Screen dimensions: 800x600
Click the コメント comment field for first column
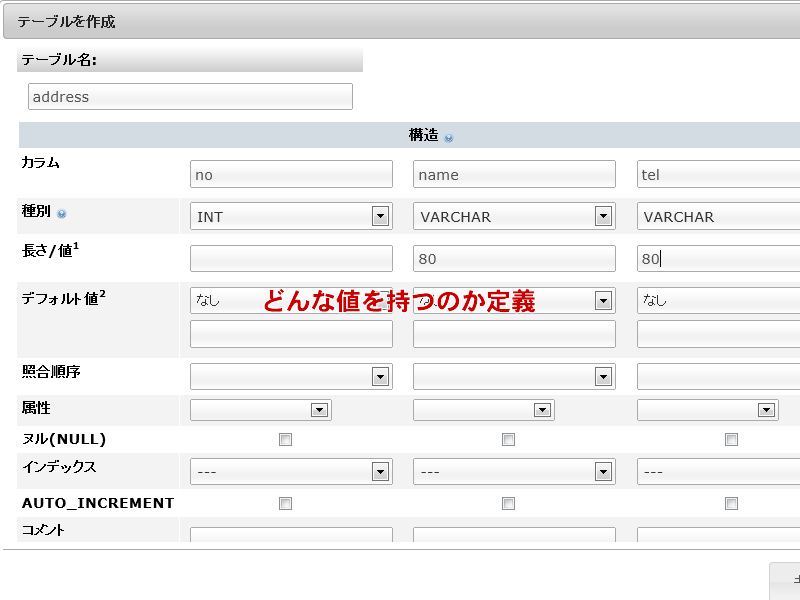tap(290, 535)
